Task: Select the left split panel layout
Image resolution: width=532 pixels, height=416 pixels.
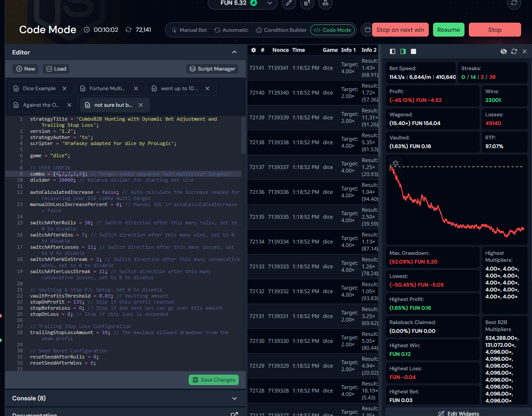Action: [393, 51]
